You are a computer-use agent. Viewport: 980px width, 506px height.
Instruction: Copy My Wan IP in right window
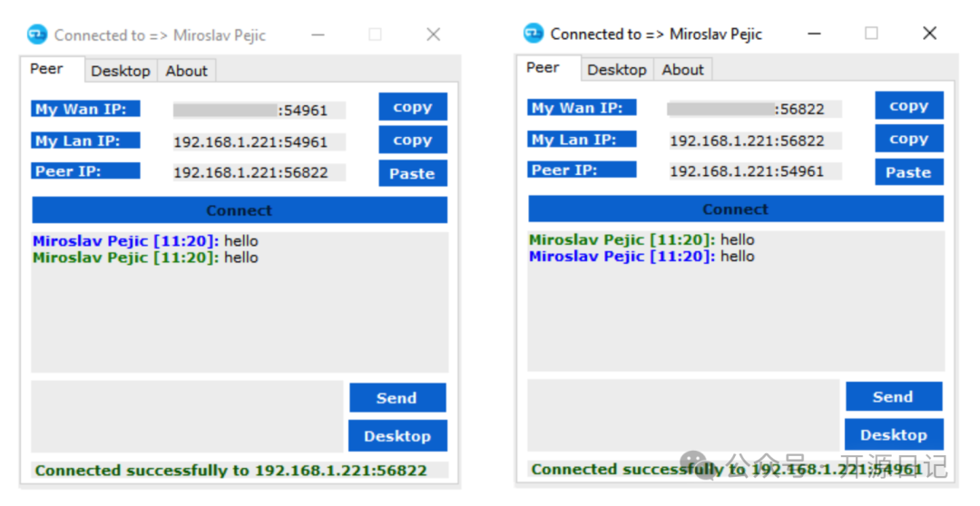[908, 105]
